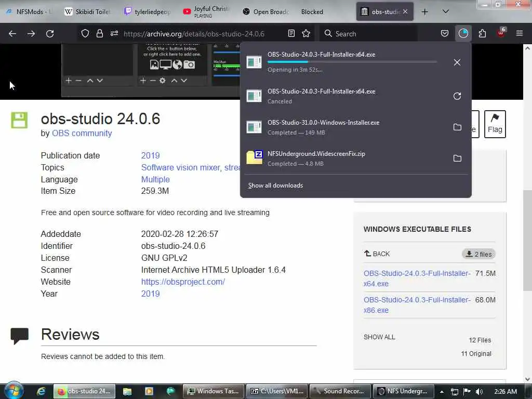Switch to Windows Task Manager window

click(214, 391)
